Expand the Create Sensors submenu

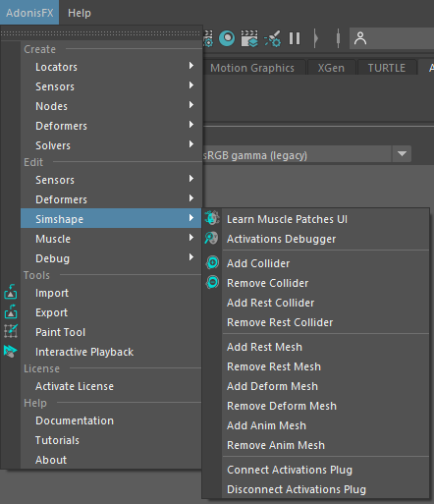(111, 86)
